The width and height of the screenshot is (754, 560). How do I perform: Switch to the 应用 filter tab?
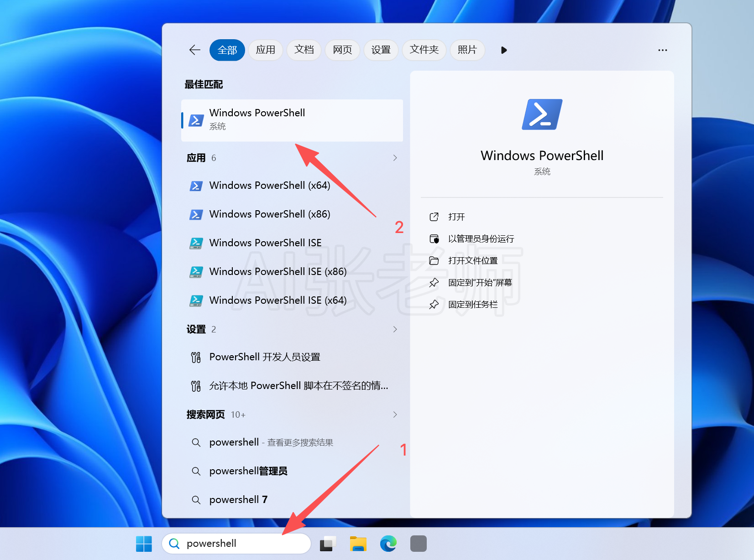pyautogui.click(x=266, y=50)
